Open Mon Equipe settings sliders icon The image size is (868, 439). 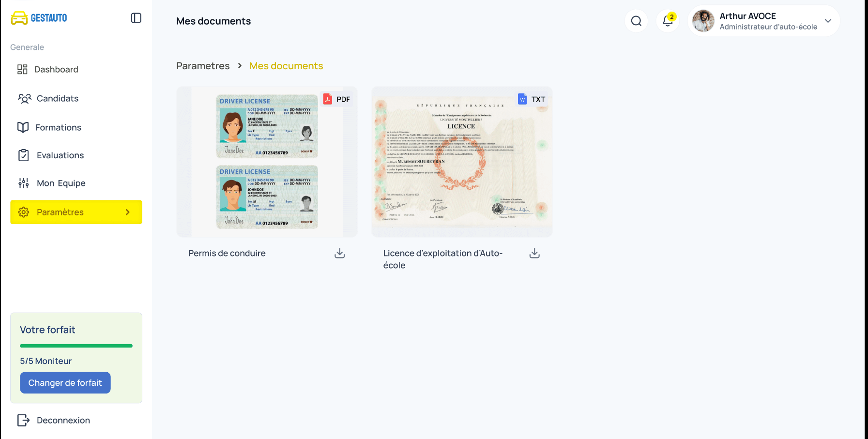23,183
